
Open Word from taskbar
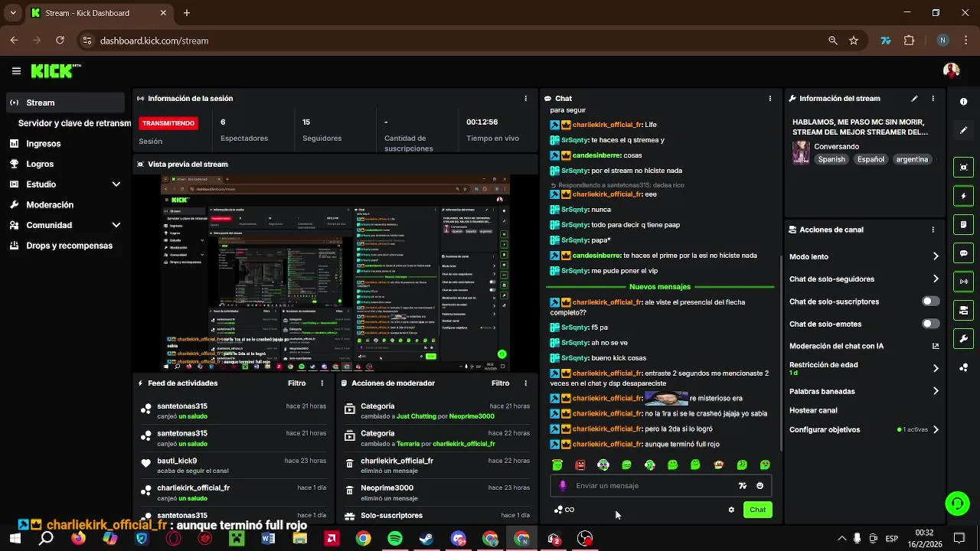tap(268, 539)
